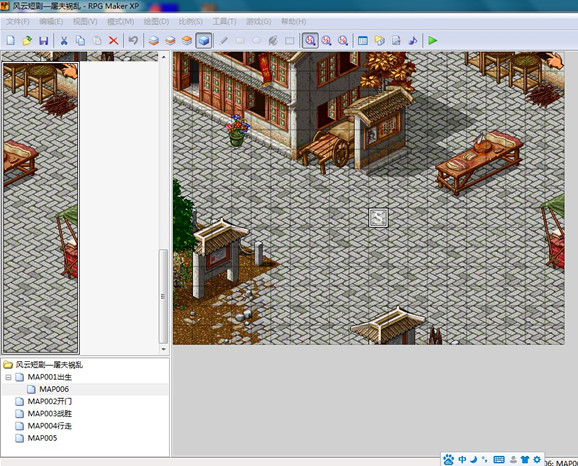578x466 pixels.
Task: Collapse the MAP001出生 tree node
Action: click(8, 377)
